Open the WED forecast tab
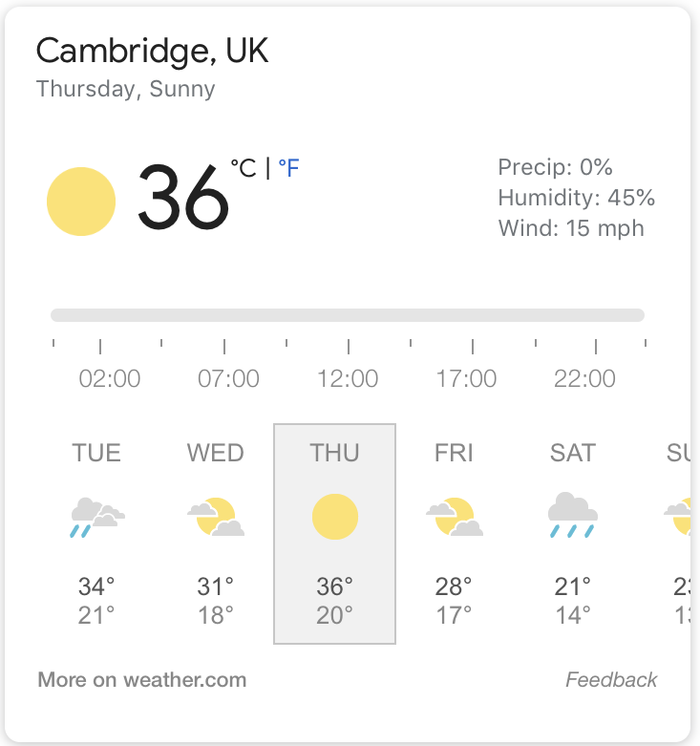Screen dimensions: 700x746 tap(216, 533)
